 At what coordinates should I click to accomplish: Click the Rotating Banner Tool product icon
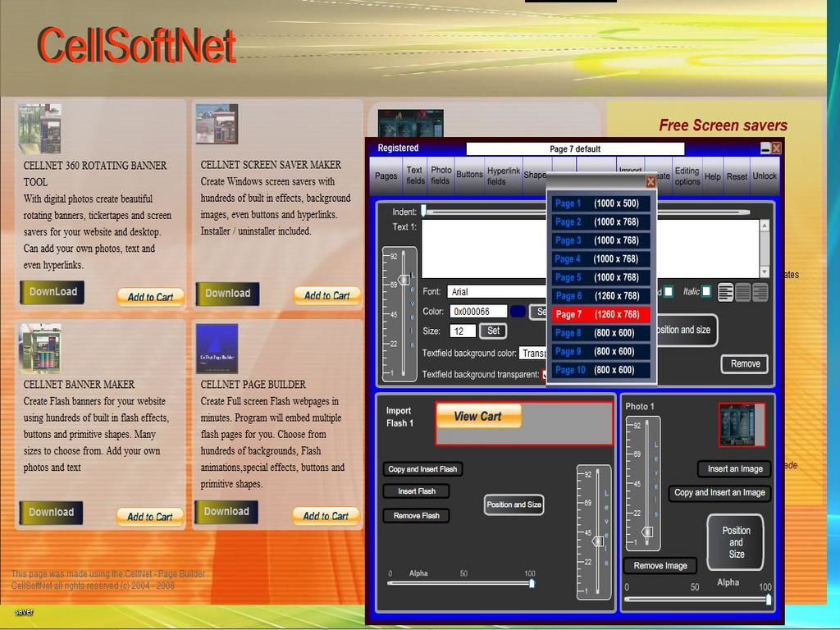click(x=40, y=128)
